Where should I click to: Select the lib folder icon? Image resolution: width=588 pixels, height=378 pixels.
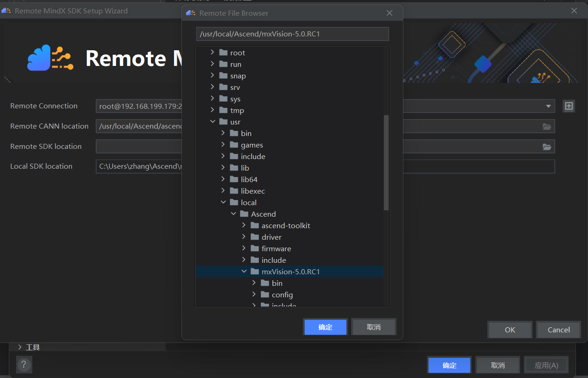click(x=234, y=168)
